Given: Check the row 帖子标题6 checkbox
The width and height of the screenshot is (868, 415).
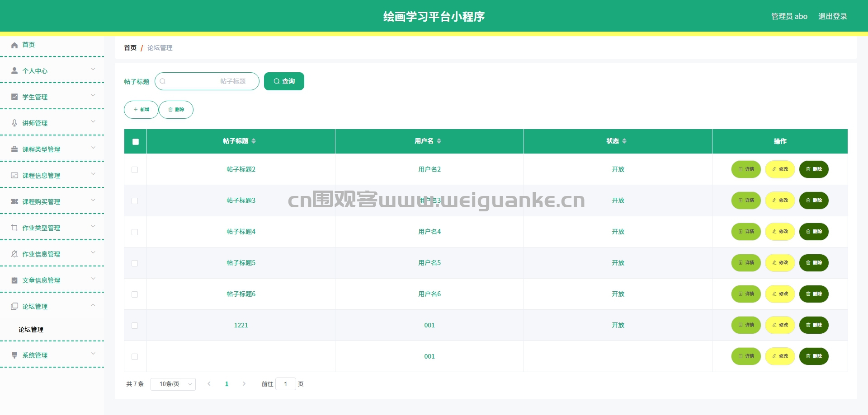Looking at the screenshot, I should pos(135,294).
